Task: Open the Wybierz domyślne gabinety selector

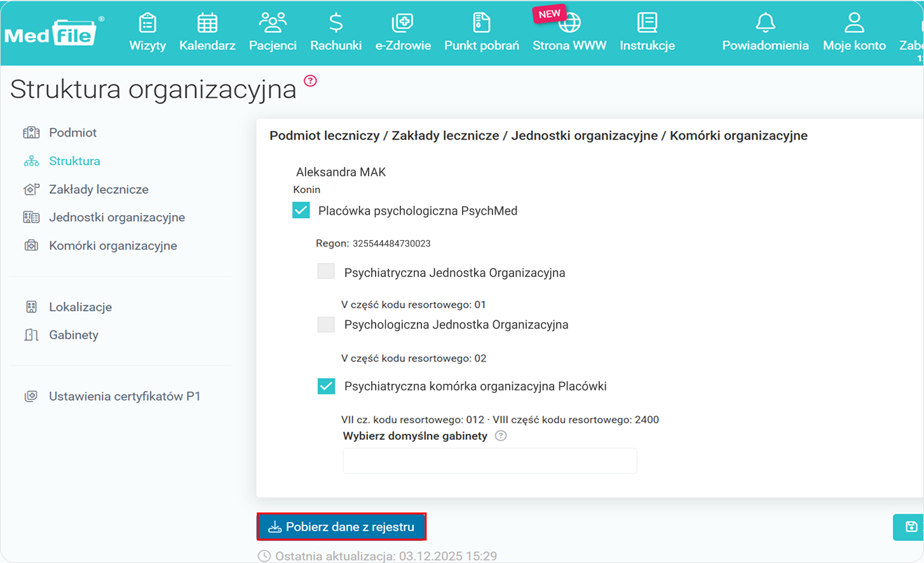Action: click(x=489, y=460)
